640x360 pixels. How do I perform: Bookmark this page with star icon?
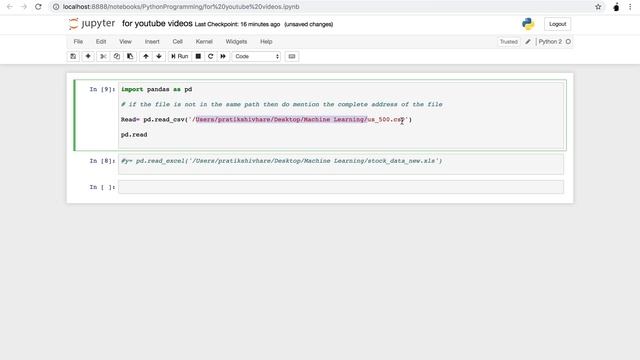598,7
